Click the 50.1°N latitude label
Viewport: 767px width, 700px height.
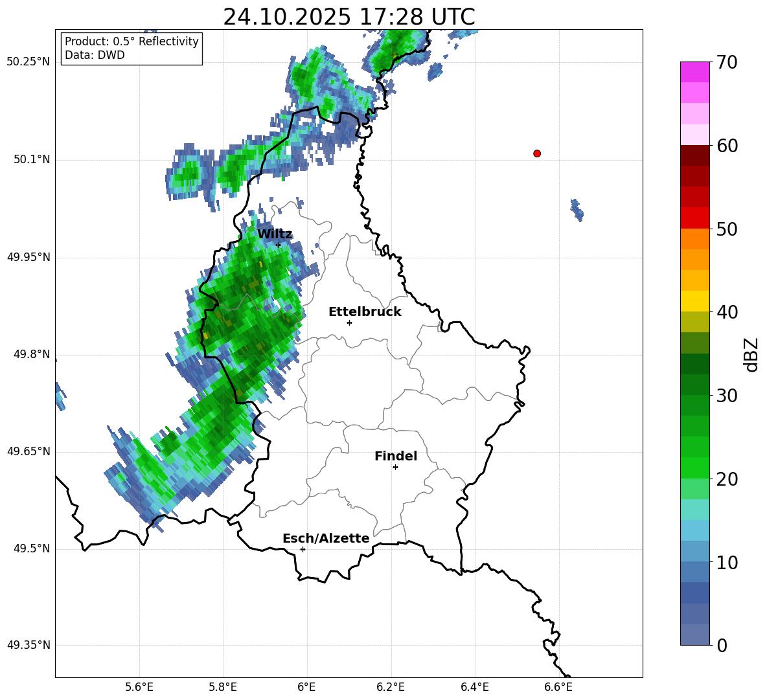tap(32, 160)
